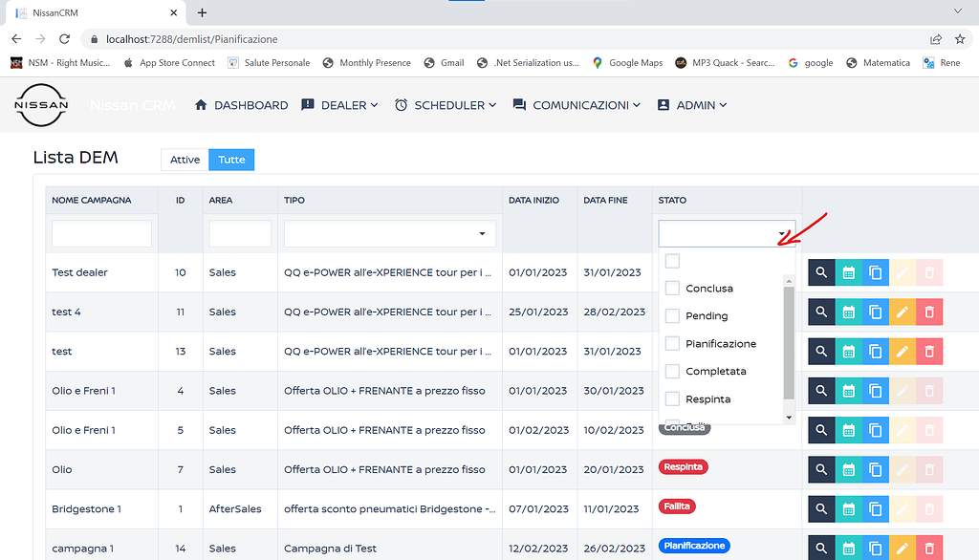This screenshot has height=560, width=979.
Task: Delete campaign ID 13 with trash icon
Action: [x=929, y=352]
